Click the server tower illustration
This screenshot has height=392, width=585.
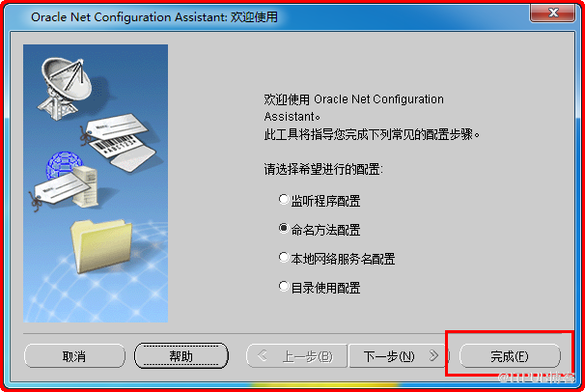click(87, 186)
